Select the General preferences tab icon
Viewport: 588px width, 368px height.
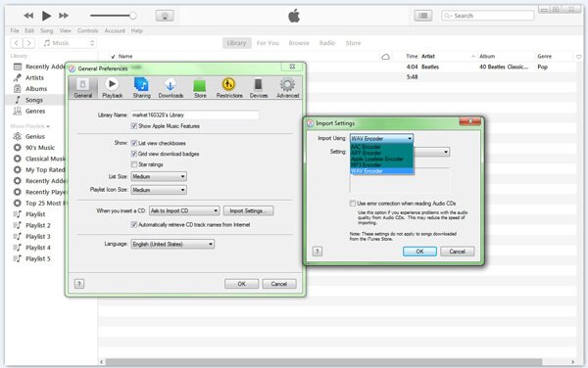[x=83, y=88]
